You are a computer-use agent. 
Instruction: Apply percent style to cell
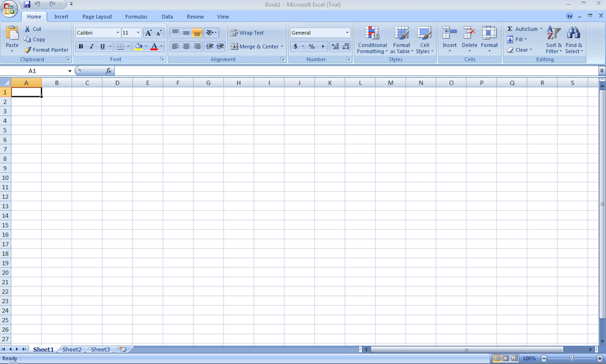coord(311,46)
